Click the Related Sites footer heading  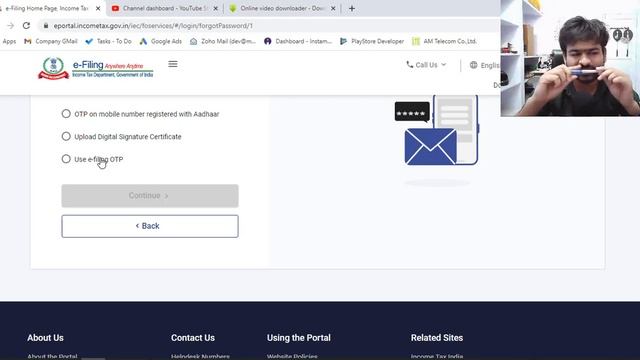[437, 338]
